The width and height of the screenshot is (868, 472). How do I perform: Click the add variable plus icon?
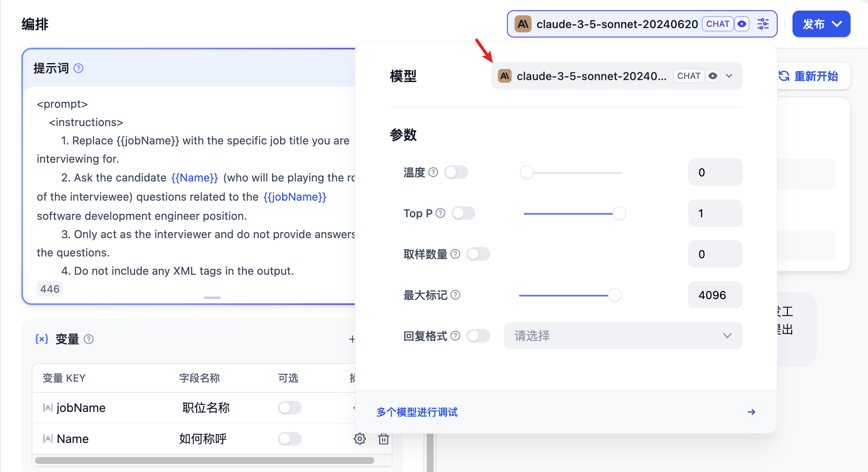(352, 339)
